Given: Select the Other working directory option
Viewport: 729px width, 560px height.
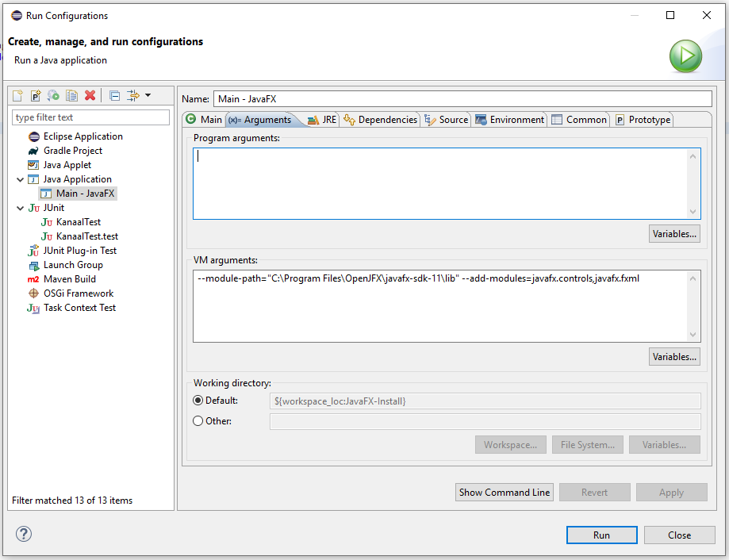Looking at the screenshot, I should (198, 421).
